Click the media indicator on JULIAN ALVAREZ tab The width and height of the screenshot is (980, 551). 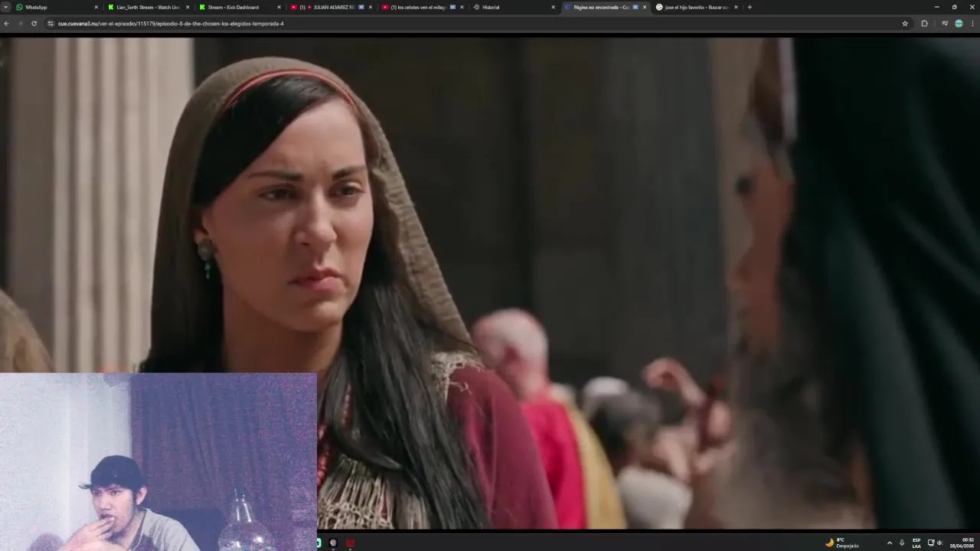point(361,7)
